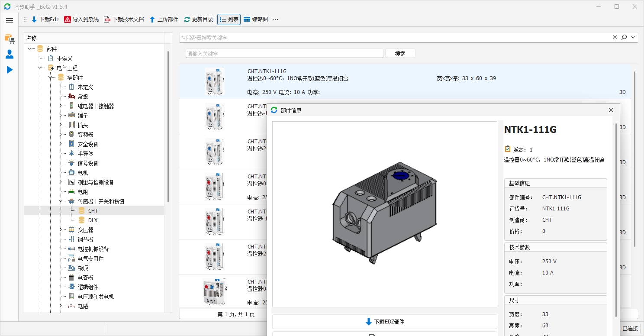644x336 pixels.
Task: Expand the 继电器 | 接触器 node
Action: (61, 106)
